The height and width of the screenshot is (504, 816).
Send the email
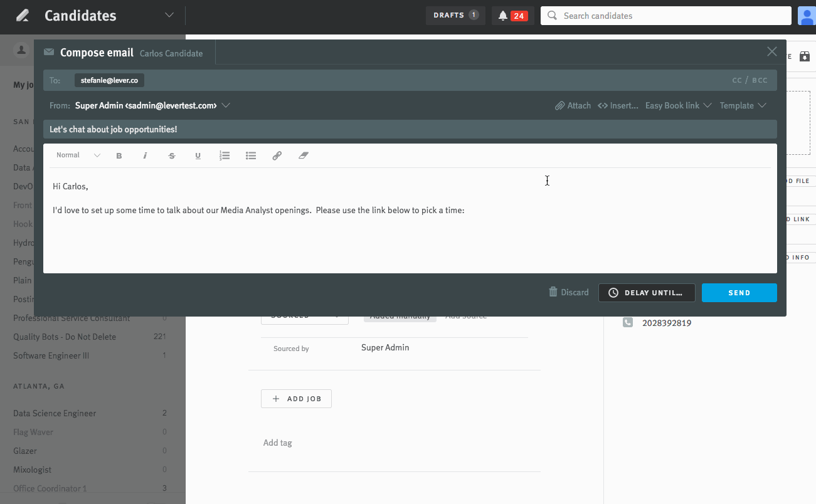click(739, 293)
